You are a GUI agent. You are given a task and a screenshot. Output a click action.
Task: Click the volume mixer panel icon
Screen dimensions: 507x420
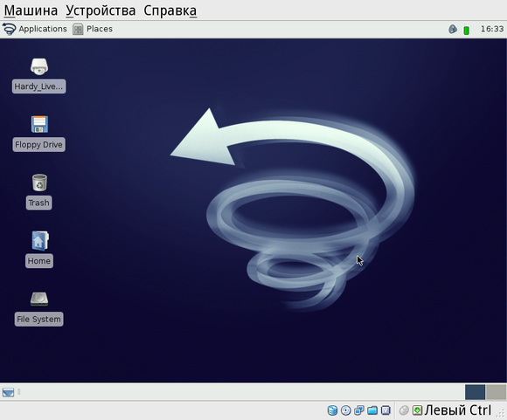453,30
